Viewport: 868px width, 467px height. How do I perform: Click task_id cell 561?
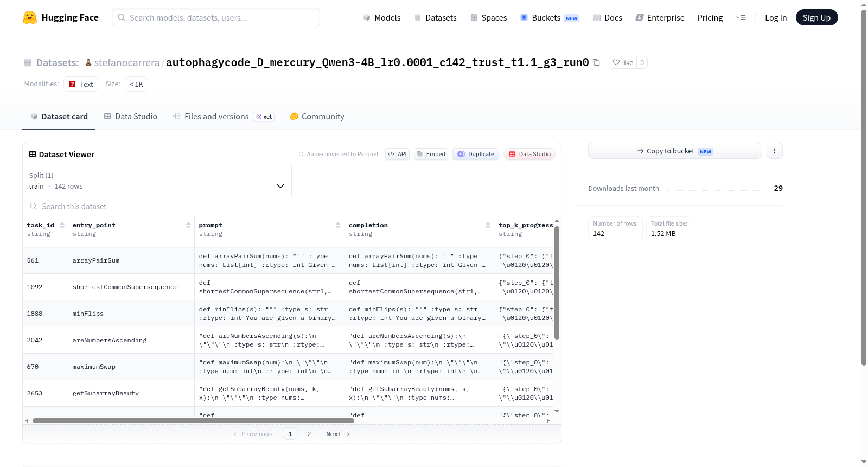coord(46,260)
